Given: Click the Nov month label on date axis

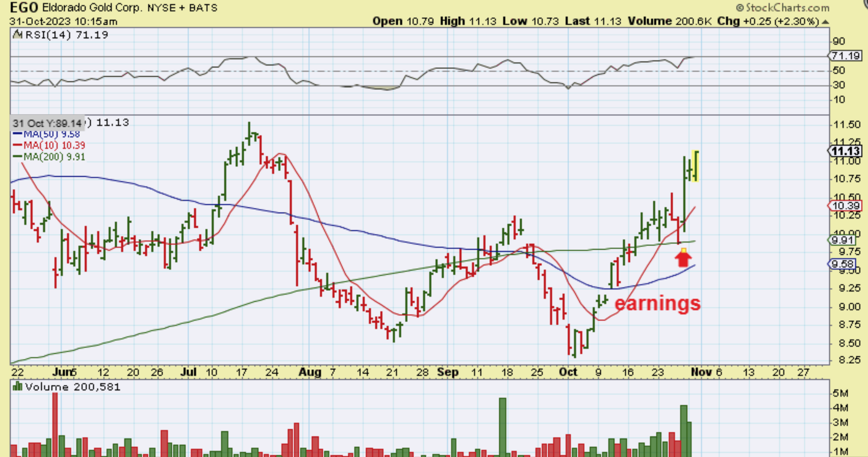Looking at the screenshot, I should [701, 372].
